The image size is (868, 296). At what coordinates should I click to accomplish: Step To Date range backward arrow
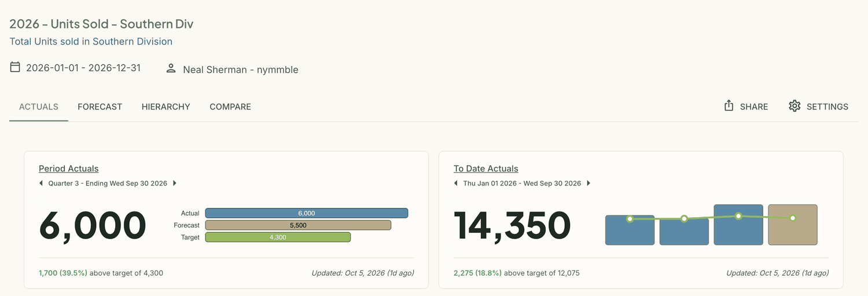point(456,183)
